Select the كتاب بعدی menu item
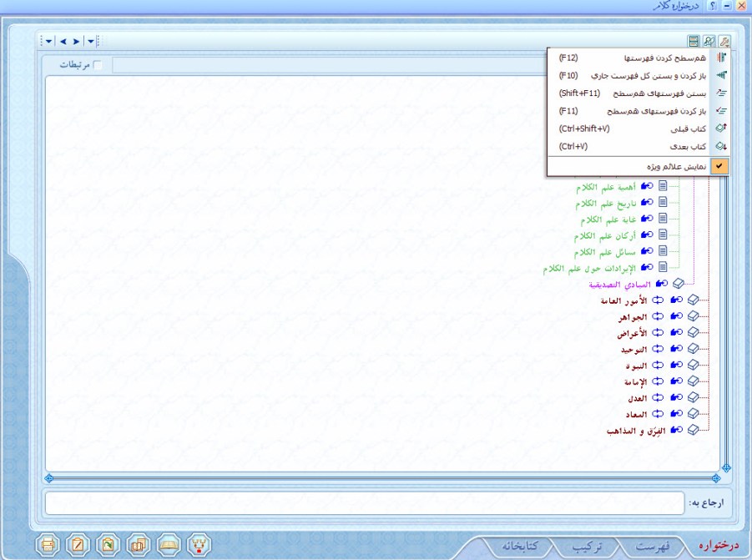Viewport: 752px width, 560px height. click(x=638, y=146)
